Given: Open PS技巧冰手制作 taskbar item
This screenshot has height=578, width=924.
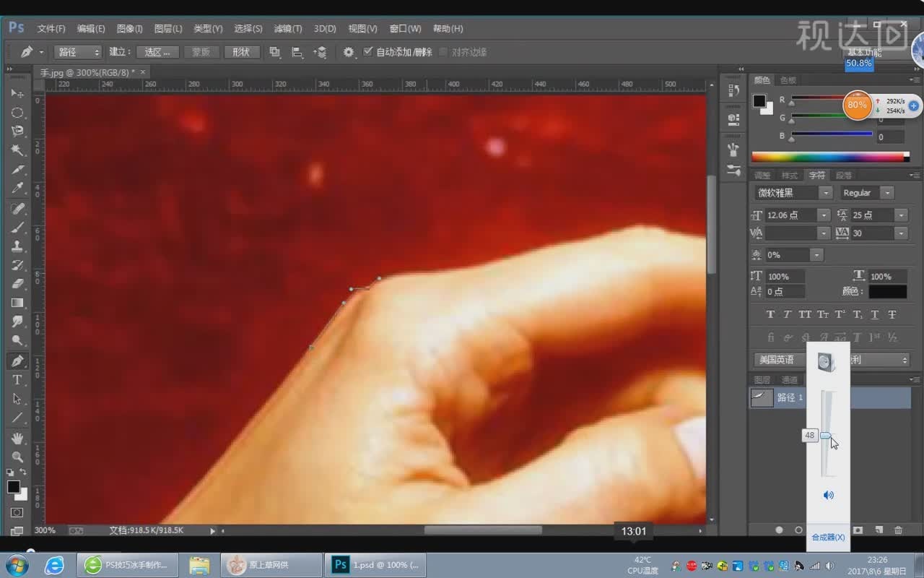Looking at the screenshot, I should [x=128, y=565].
